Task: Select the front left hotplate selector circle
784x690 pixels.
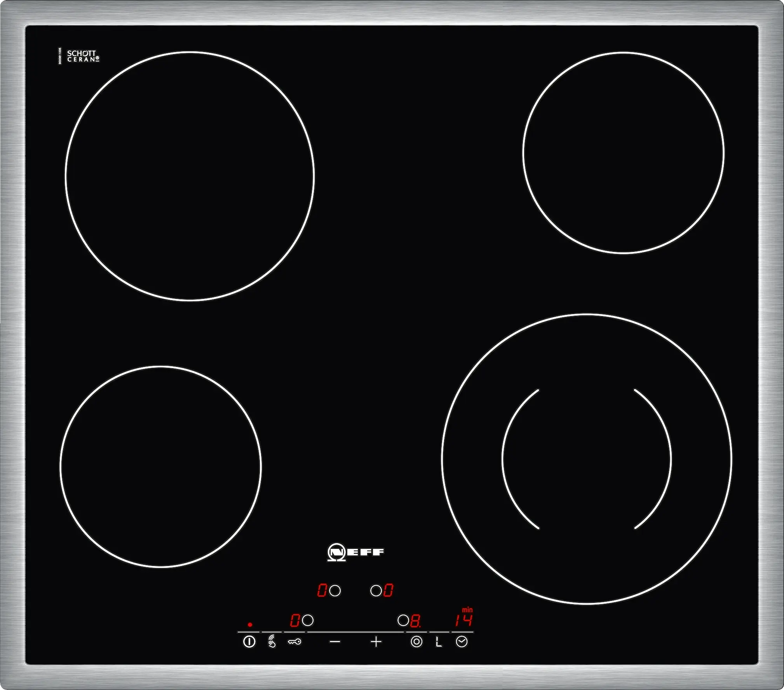Action: pyautogui.click(x=308, y=620)
